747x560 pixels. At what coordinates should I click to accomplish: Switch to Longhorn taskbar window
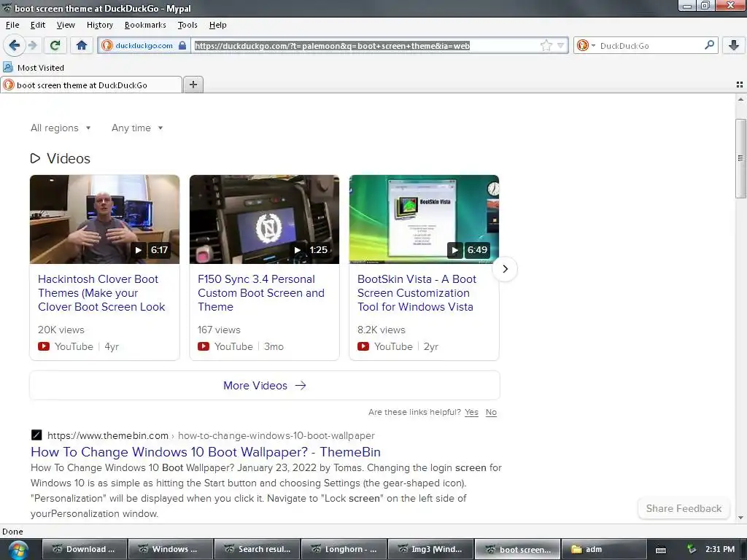tap(344, 550)
